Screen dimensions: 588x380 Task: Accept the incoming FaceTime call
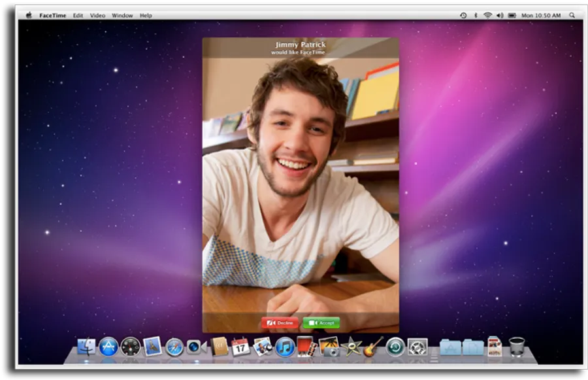pyautogui.click(x=321, y=322)
